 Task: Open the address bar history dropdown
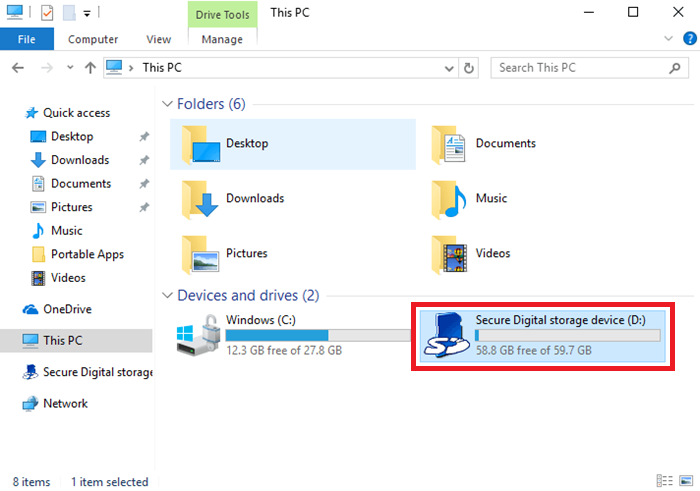pyautogui.click(x=449, y=68)
